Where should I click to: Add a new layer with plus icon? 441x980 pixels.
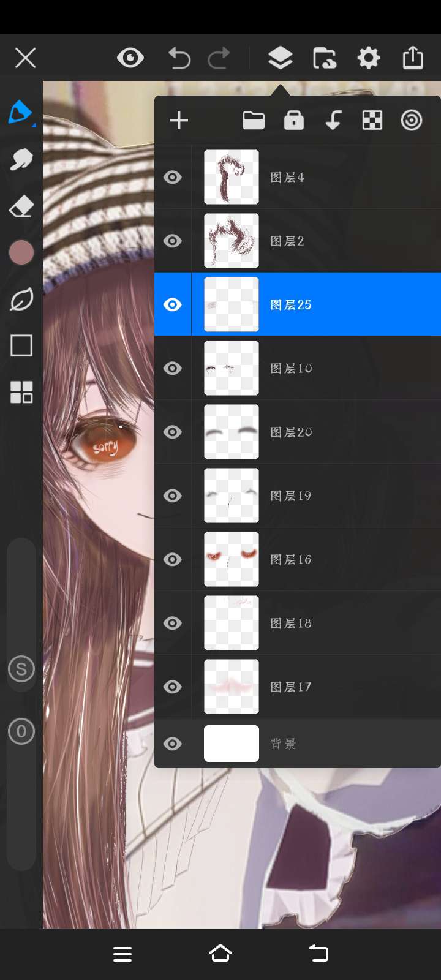179,120
